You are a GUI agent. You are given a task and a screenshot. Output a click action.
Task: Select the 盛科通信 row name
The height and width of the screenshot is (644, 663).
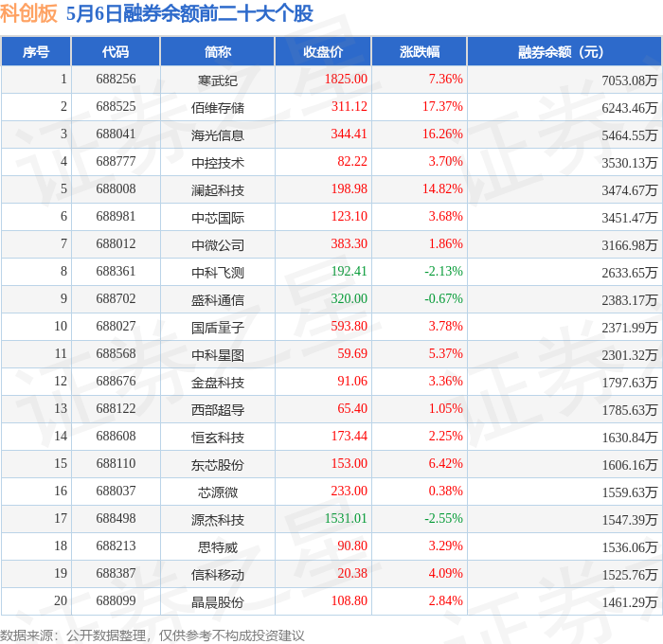click(x=217, y=300)
